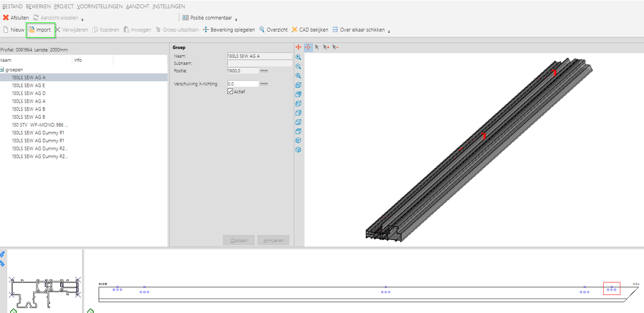
Task: Open the INSTELLINGEN menu
Action: click(x=169, y=6)
